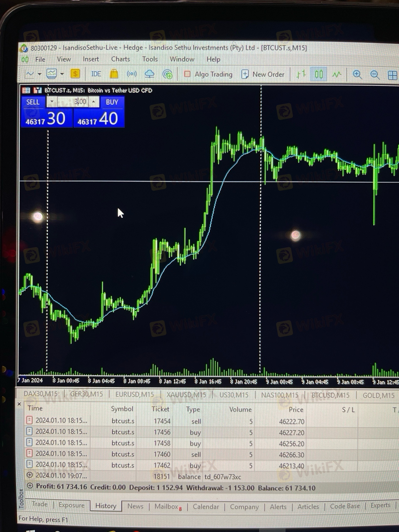Switch to the BTCUSD,M15 chart tab
Screen dimensions: 399x532
coord(330,395)
